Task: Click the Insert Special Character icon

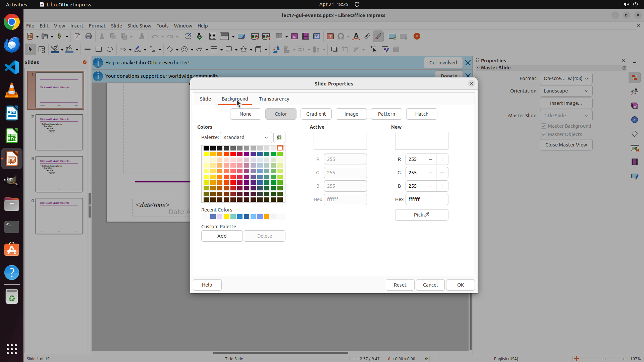Action: [x=341, y=37]
